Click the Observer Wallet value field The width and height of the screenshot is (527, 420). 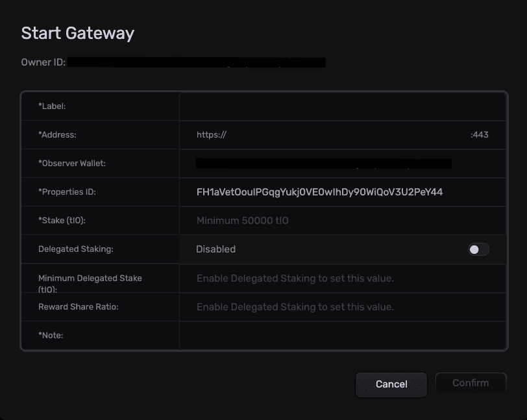point(324,164)
